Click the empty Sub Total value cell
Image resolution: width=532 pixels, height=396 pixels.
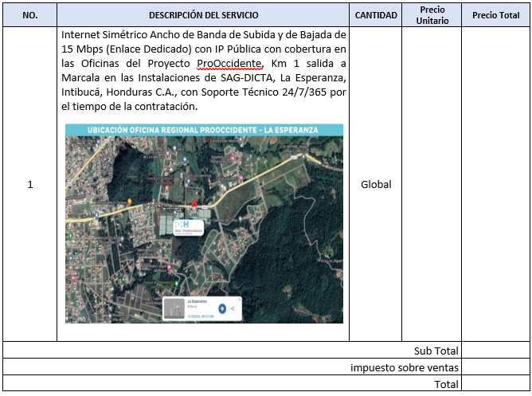coord(495,351)
